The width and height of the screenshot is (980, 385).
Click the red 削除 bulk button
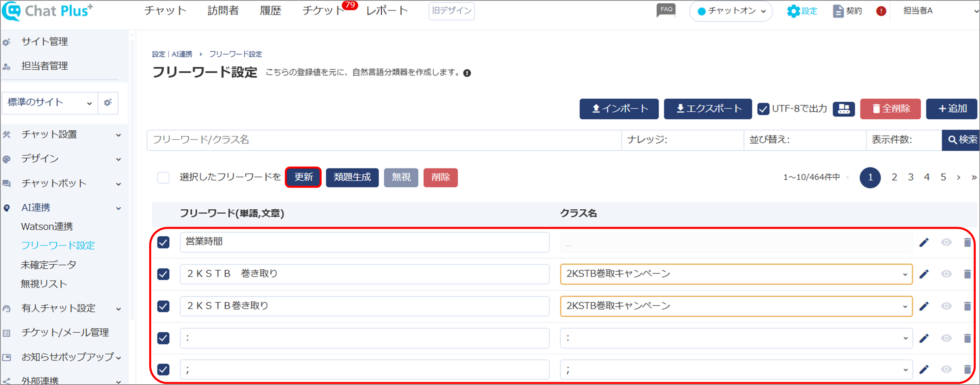click(x=440, y=177)
